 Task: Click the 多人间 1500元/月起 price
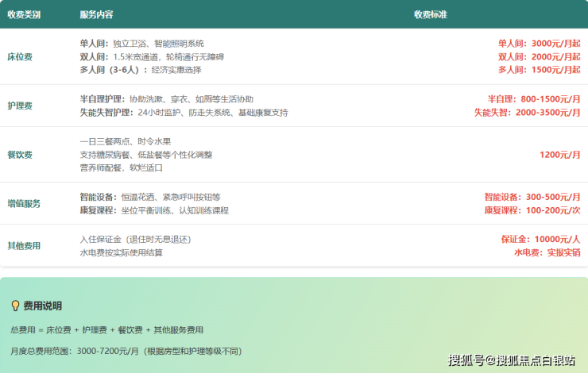coord(539,70)
